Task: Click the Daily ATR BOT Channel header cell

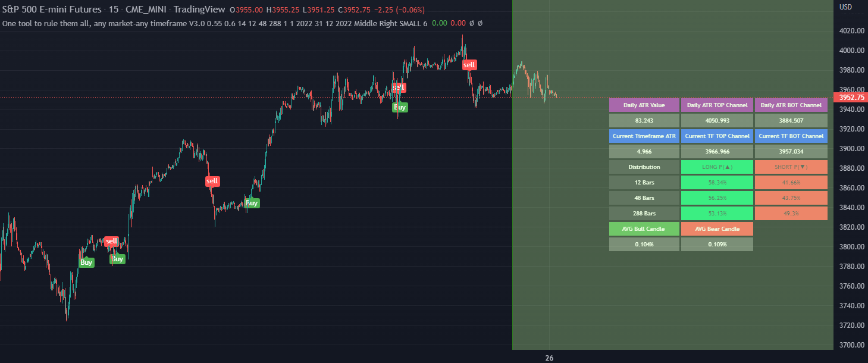Action: point(791,105)
